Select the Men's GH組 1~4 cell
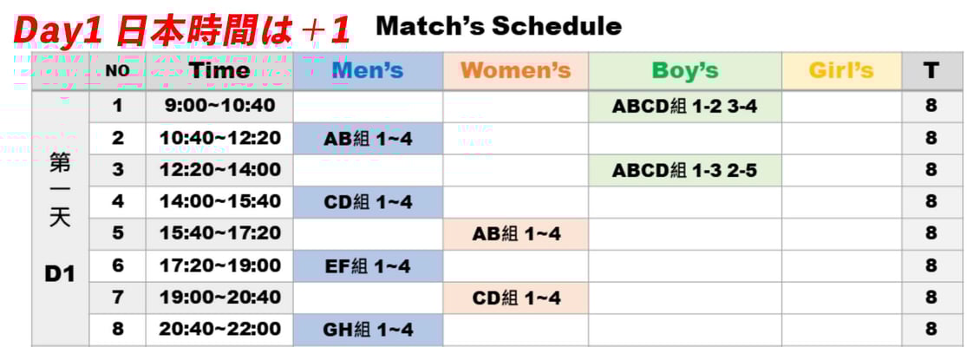The width and height of the screenshot is (980, 347). 368,330
